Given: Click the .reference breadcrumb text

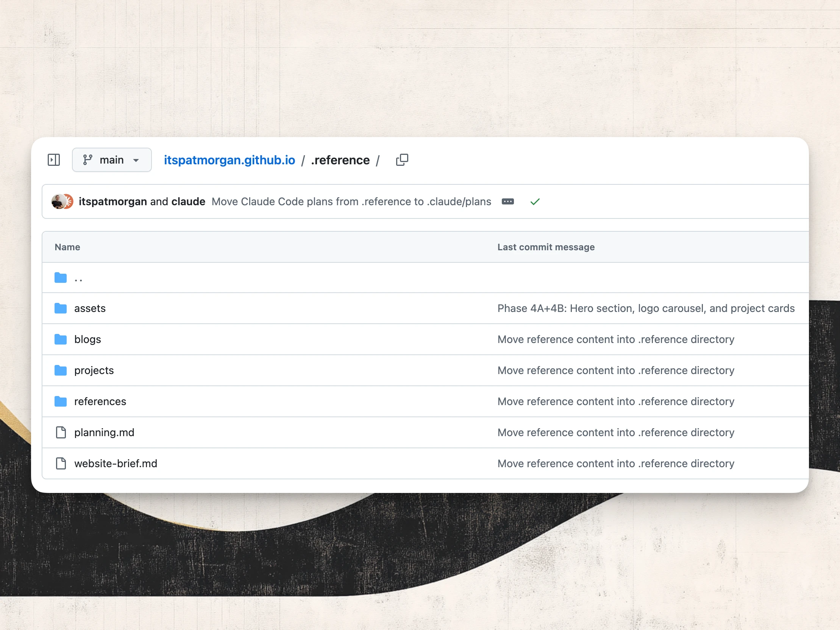Looking at the screenshot, I should click(x=340, y=160).
